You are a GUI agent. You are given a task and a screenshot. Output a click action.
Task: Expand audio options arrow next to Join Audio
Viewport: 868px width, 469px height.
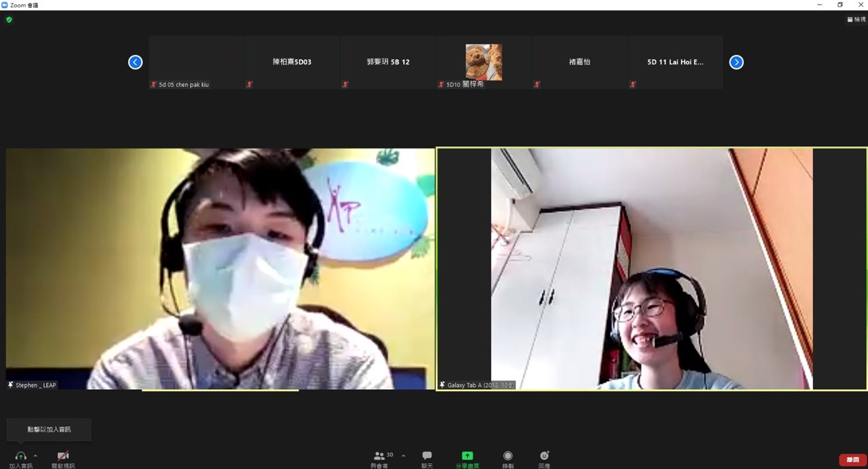[35, 456]
